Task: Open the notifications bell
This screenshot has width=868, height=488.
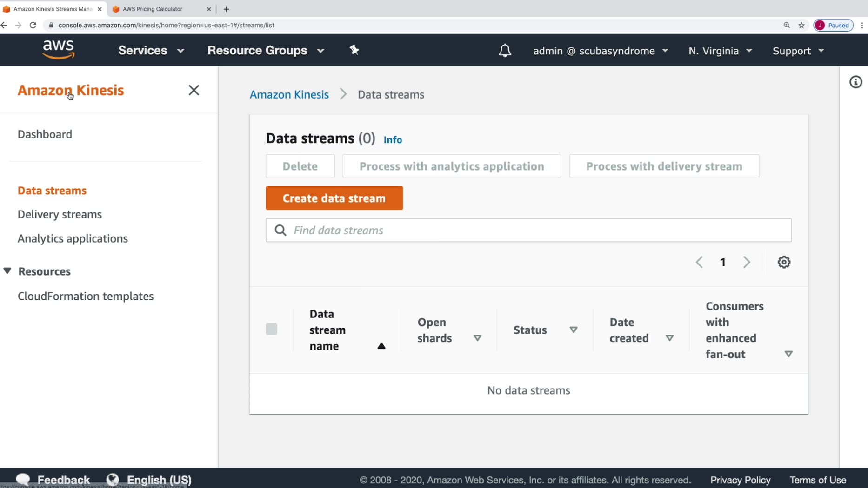Action: tap(505, 50)
